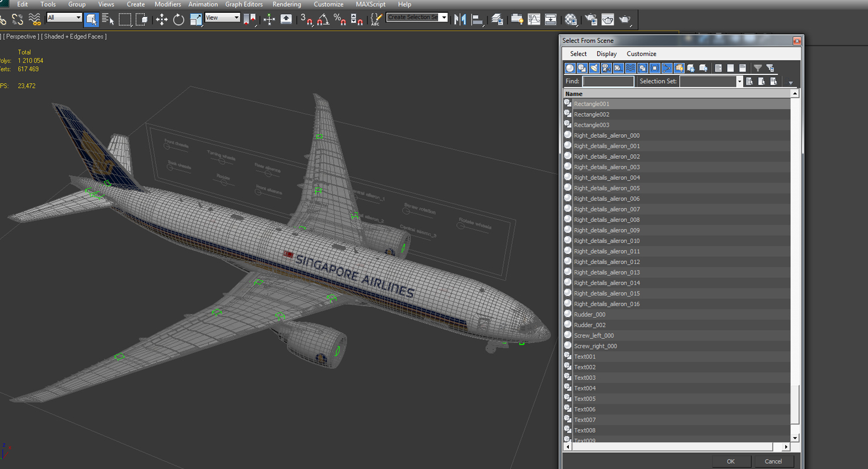
Task: Open the MAXScript menu
Action: tap(371, 4)
